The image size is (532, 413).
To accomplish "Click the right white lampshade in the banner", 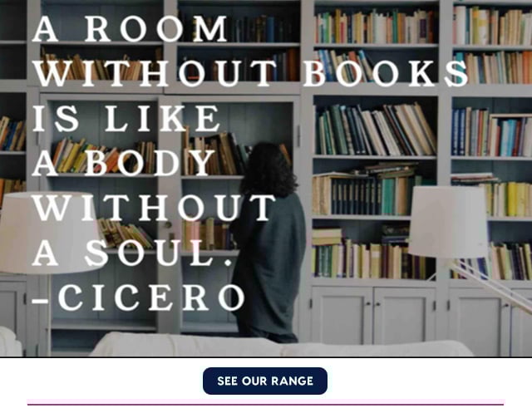I will coord(448,221).
